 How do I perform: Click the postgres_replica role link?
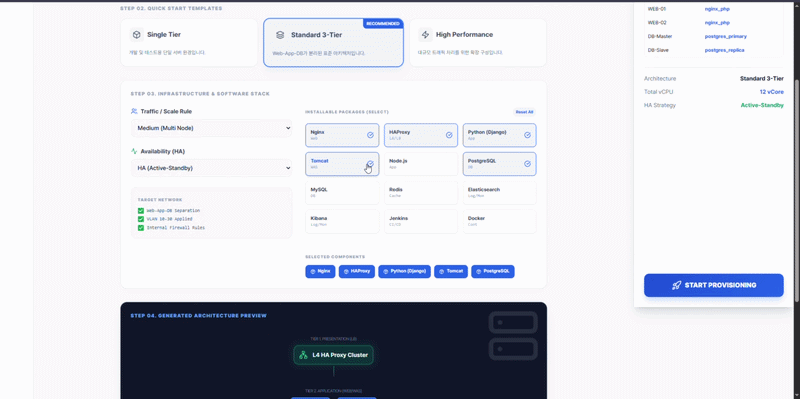pos(724,50)
